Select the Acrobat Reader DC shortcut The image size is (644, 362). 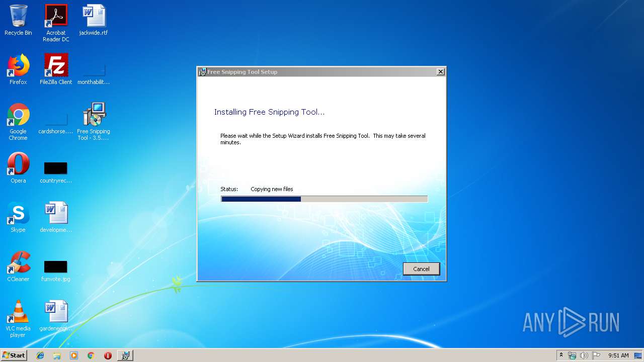click(56, 23)
